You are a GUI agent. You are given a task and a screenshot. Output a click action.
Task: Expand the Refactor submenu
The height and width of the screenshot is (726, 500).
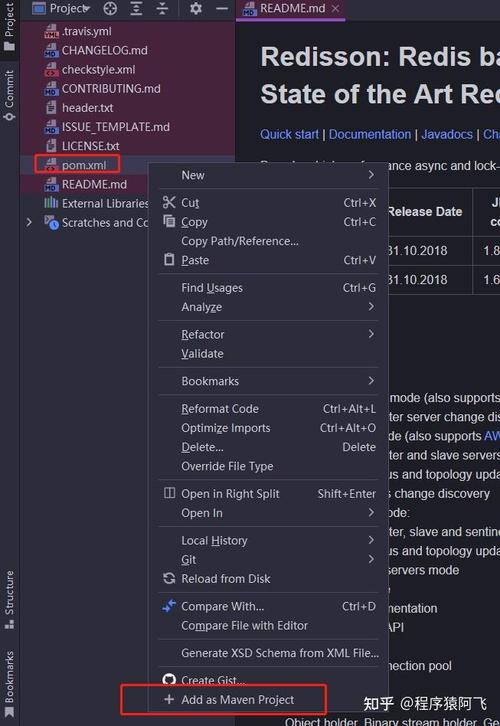pos(269,334)
